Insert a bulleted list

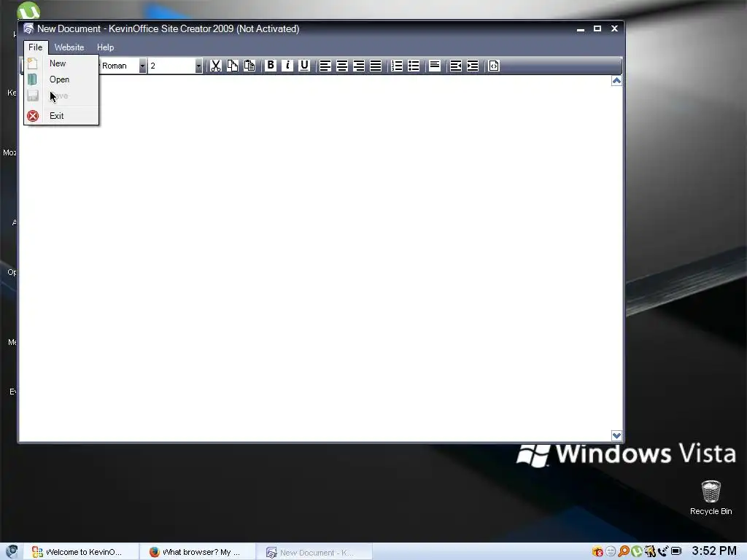[414, 66]
